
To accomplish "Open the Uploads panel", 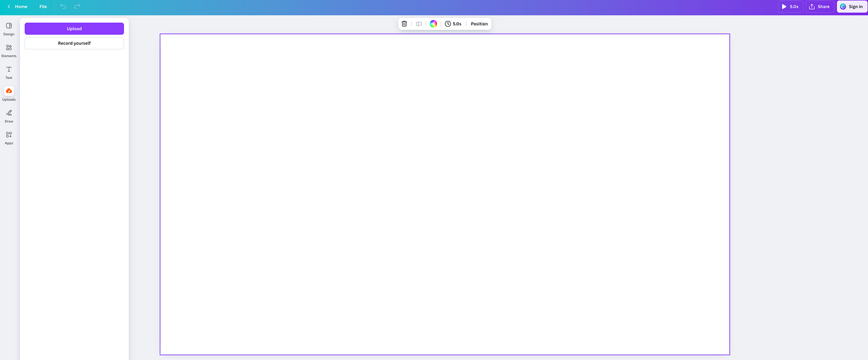I will (9, 94).
